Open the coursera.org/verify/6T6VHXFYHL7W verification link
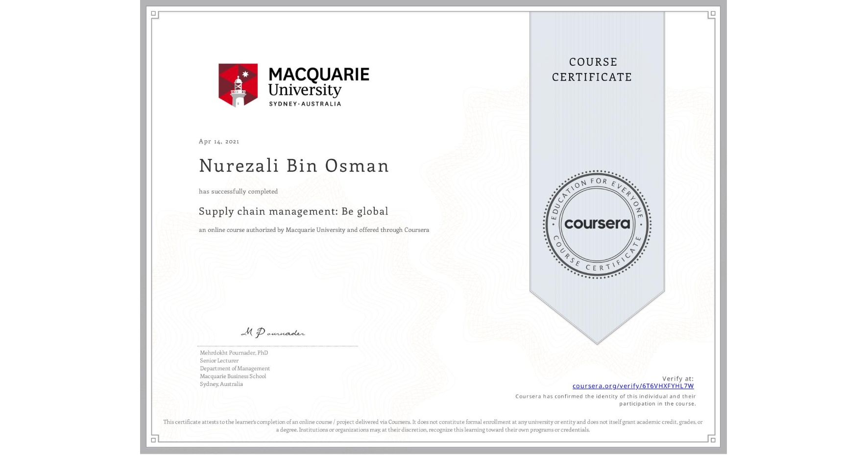The width and height of the screenshot is (868, 455). [x=633, y=386]
